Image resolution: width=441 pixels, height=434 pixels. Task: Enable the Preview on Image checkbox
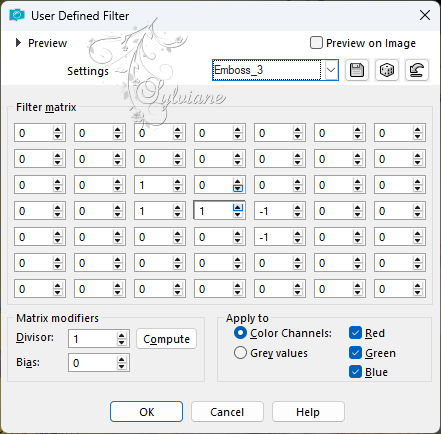pos(316,43)
